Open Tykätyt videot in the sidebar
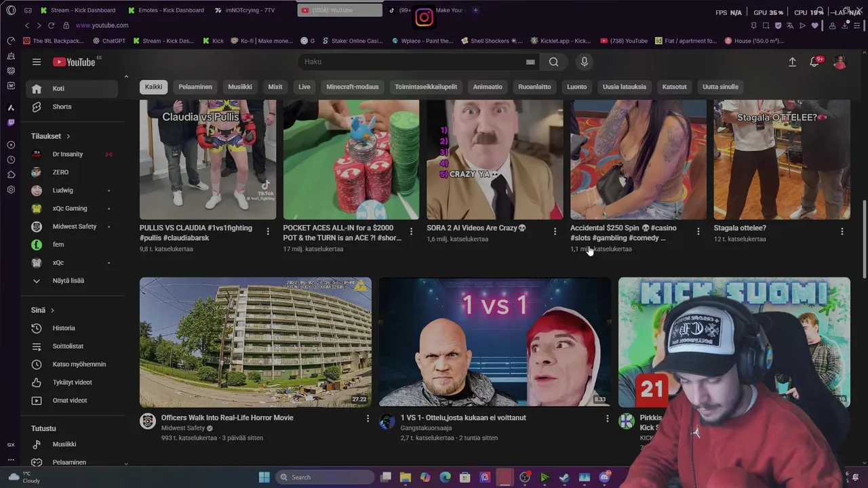 pyautogui.click(x=73, y=382)
